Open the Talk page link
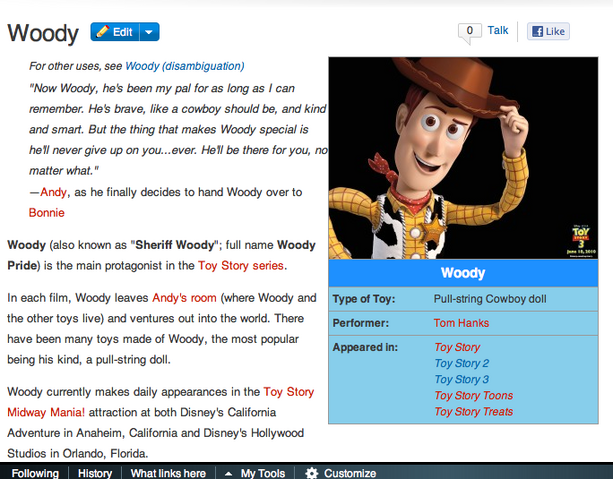This screenshot has width=613, height=479. (x=498, y=30)
